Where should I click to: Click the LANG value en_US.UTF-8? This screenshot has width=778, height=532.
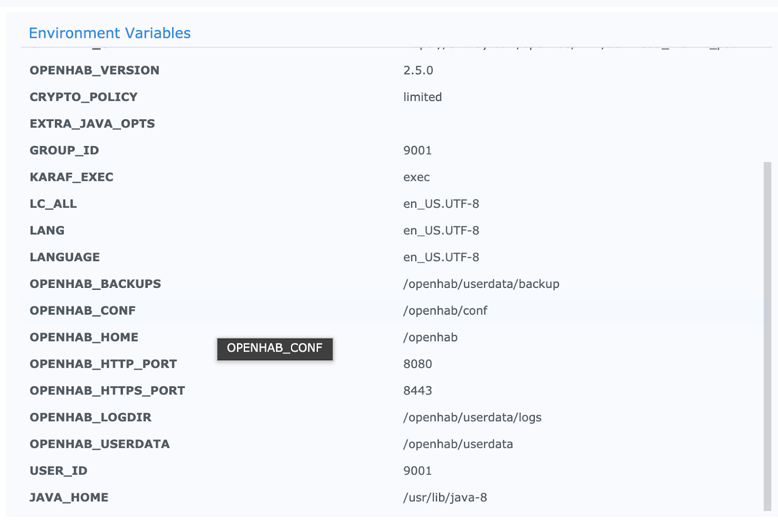pyautogui.click(x=441, y=231)
